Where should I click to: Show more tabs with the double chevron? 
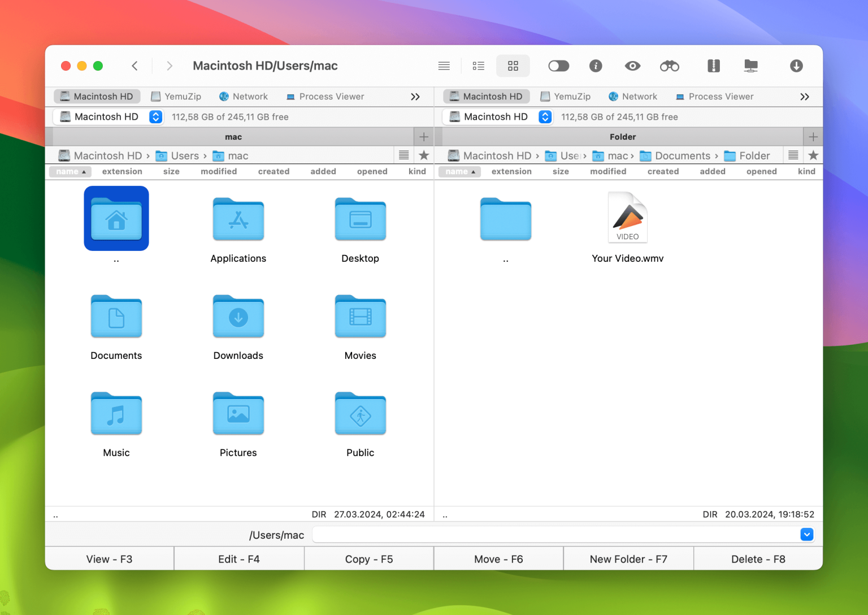tap(415, 96)
